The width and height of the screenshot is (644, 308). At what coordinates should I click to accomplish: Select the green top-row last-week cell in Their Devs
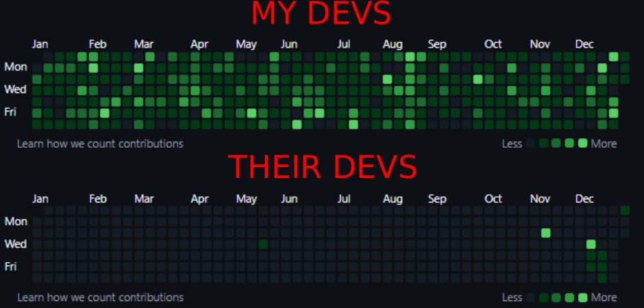click(x=625, y=210)
